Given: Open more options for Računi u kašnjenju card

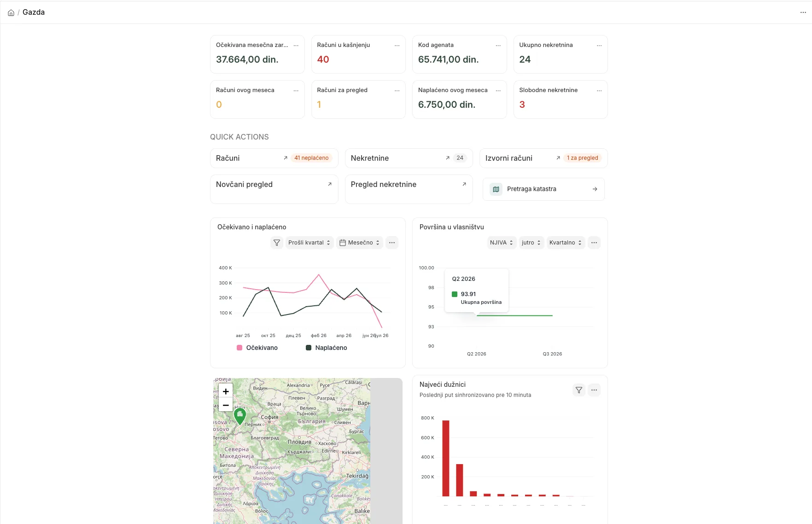Looking at the screenshot, I should tap(397, 45).
